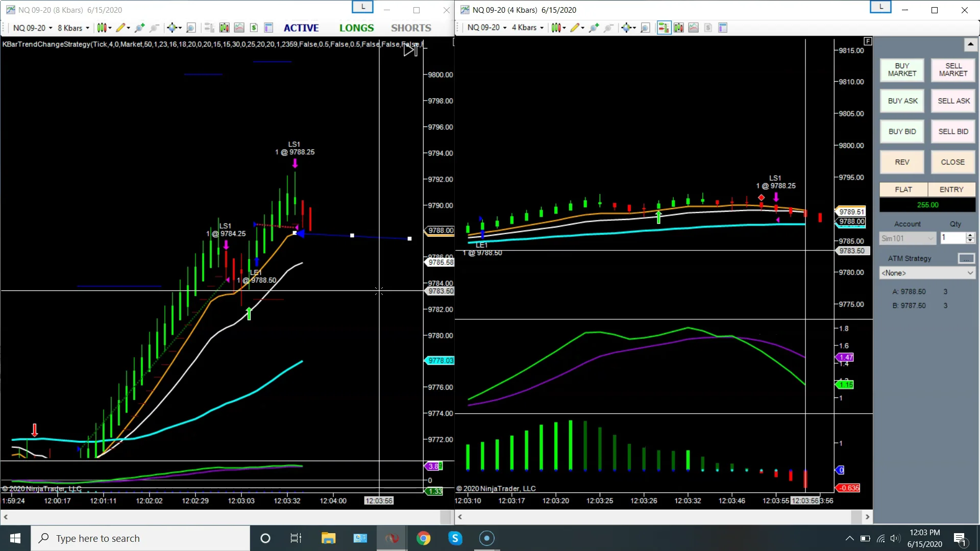The height and width of the screenshot is (551, 980).
Task: Open chart Properties in 8 Kbars chart
Action: (268, 28)
